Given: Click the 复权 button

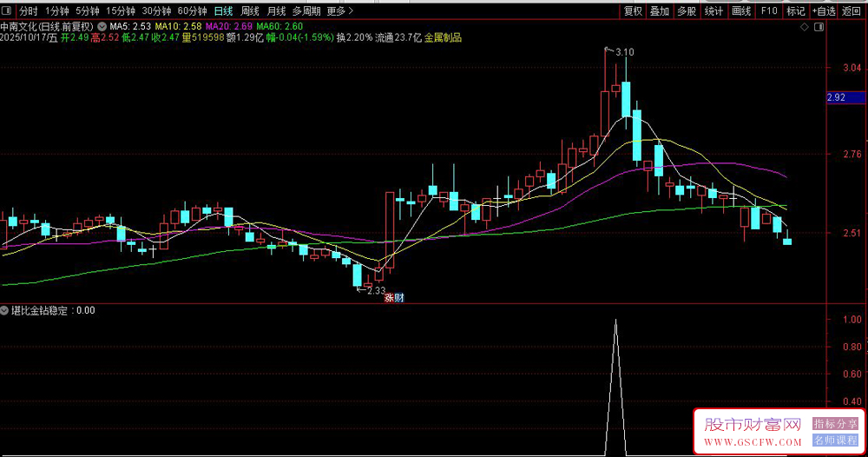Looking at the screenshot, I should [633, 11].
